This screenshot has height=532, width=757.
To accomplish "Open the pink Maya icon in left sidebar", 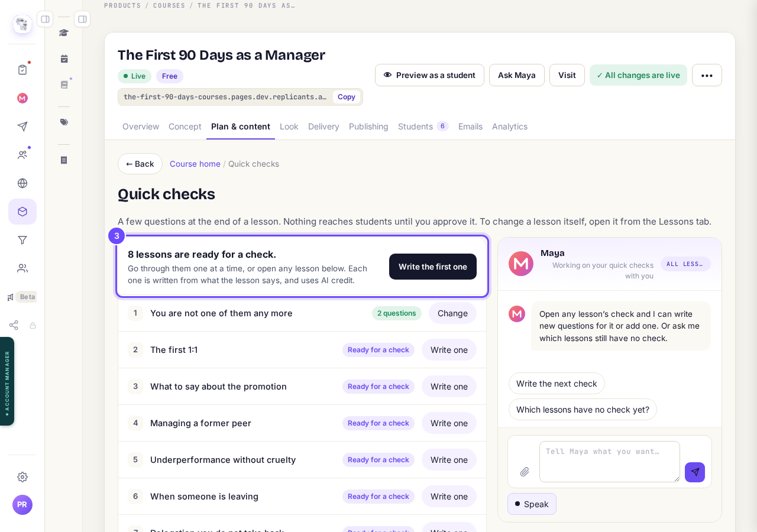I will [x=22, y=98].
